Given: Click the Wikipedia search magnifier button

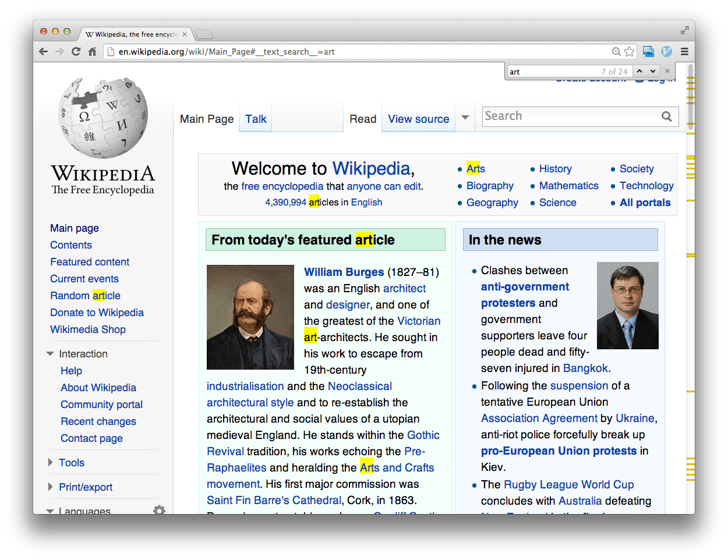Looking at the screenshot, I should (x=667, y=116).
